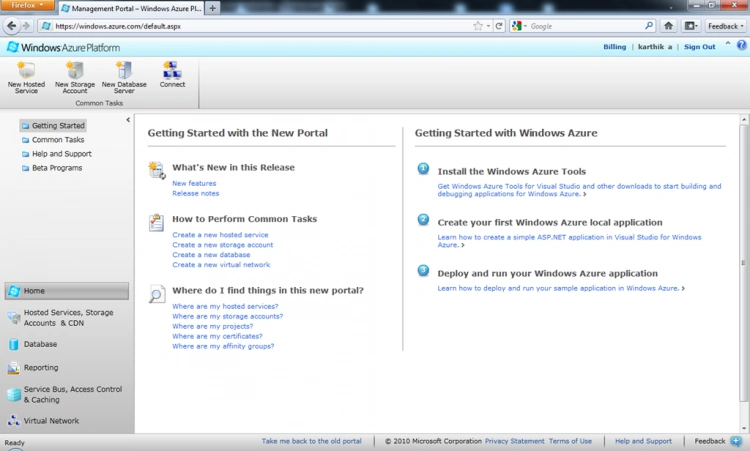This screenshot has height=451, width=750.
Task: Open the Terms of Use link
Action: [x=570, y=441]
